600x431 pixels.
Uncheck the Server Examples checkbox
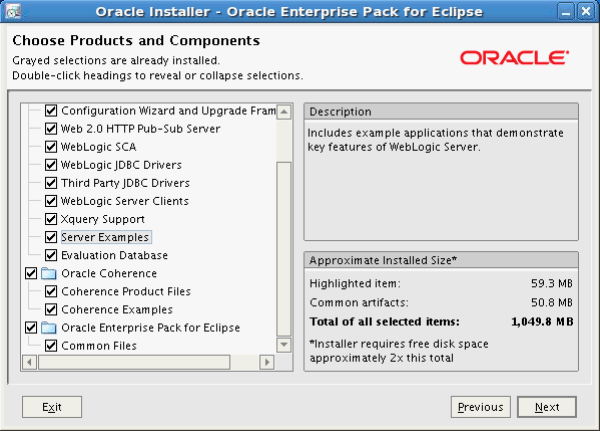[51, 237]
